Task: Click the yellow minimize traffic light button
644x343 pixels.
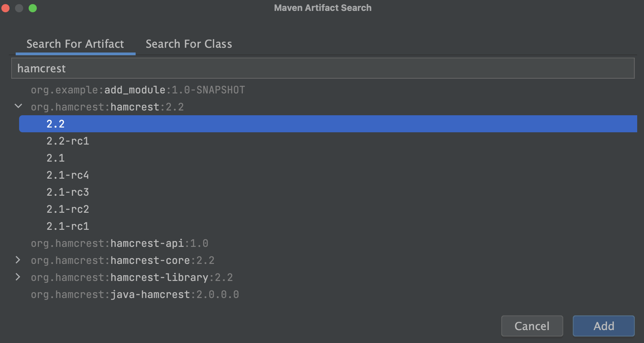Action: tap(19, 8)
